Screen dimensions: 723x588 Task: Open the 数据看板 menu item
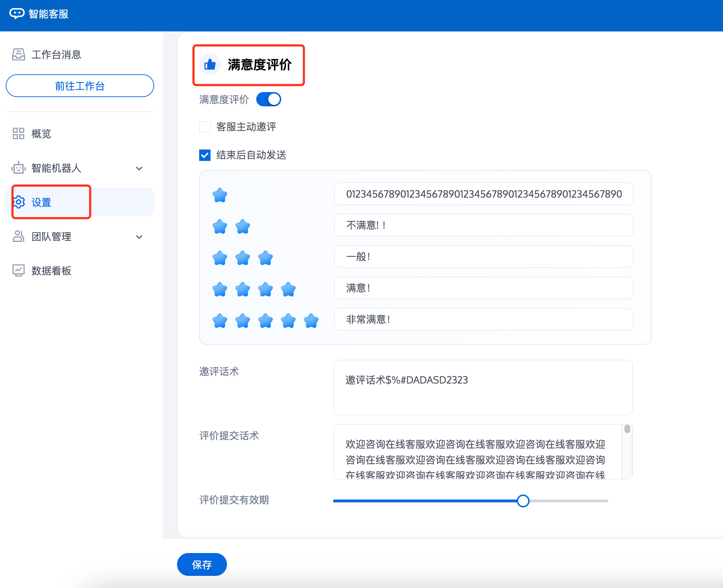[x=51, y=270]
